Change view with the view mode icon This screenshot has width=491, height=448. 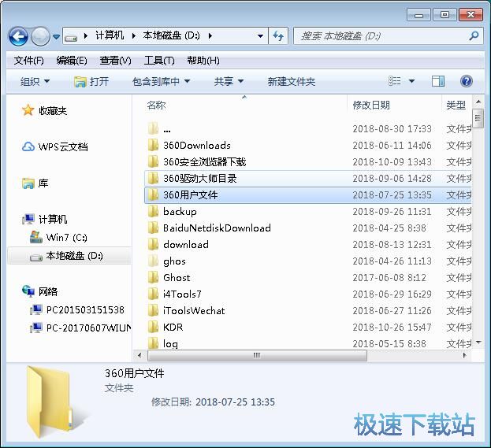(395, 81)
